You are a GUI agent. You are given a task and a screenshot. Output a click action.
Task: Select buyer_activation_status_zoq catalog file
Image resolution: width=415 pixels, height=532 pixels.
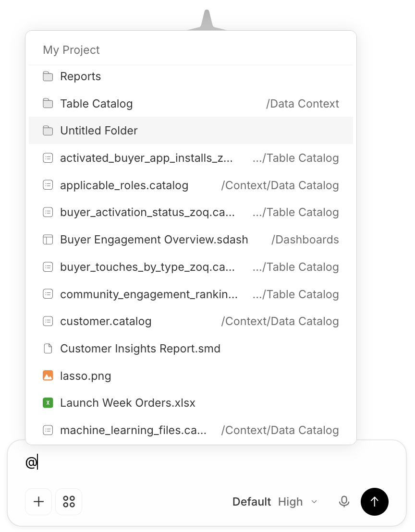coord(191,212)
